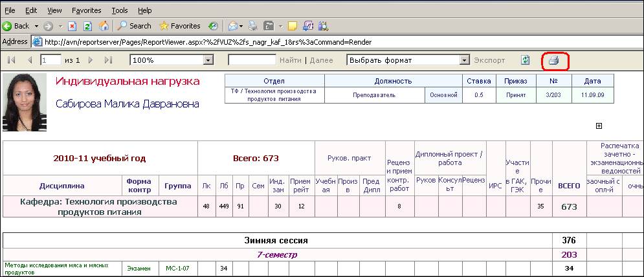Click the 2010-11 учебный год header
This screenshot has height=277, width=644.
tap(100, 158)
